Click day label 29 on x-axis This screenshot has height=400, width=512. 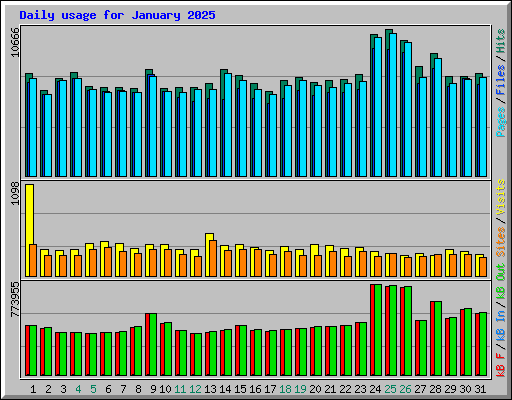(x=450, y=389)
